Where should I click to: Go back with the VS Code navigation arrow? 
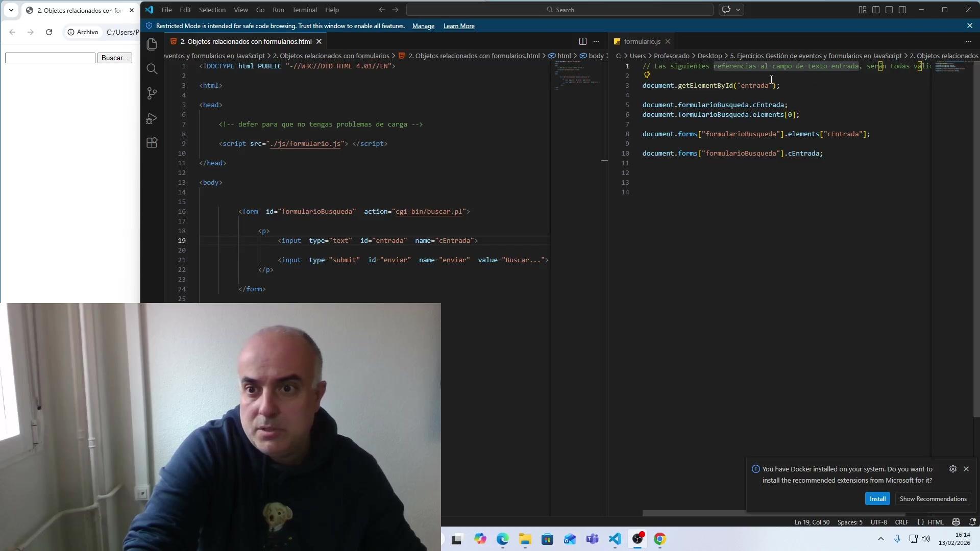click(x=382, y=10)
